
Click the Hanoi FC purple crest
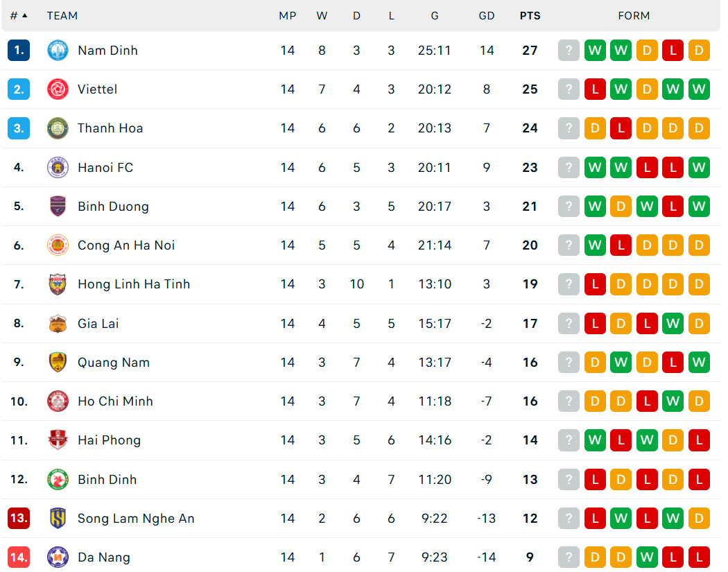tap(58, 167)
